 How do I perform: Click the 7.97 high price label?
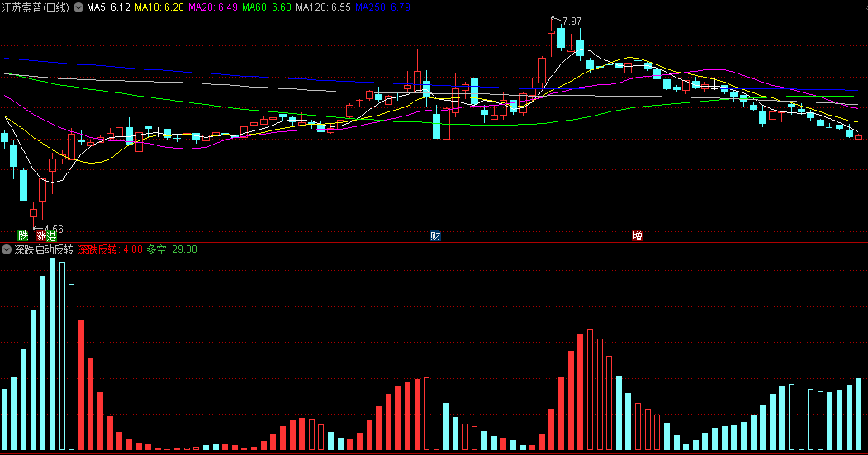[x=572, y=21]
